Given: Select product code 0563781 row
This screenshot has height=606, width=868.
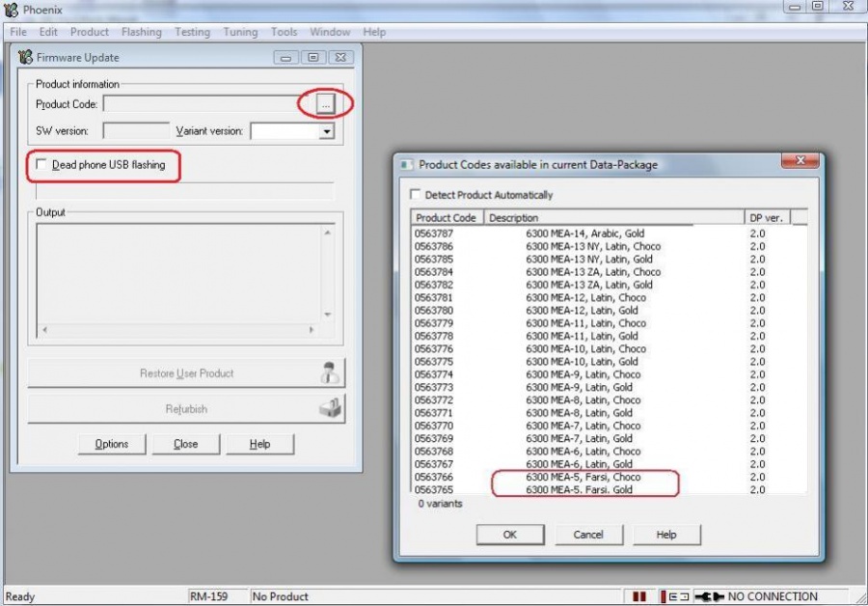Looking at the screenshot, I should click(609, 297).
